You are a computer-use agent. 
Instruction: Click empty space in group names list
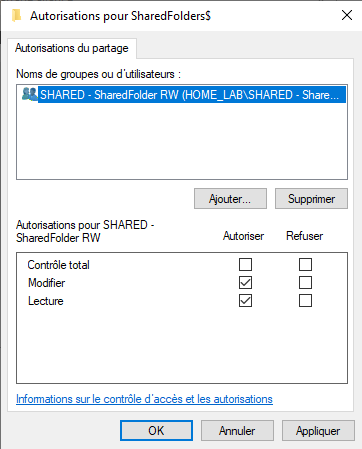[182, 140]
